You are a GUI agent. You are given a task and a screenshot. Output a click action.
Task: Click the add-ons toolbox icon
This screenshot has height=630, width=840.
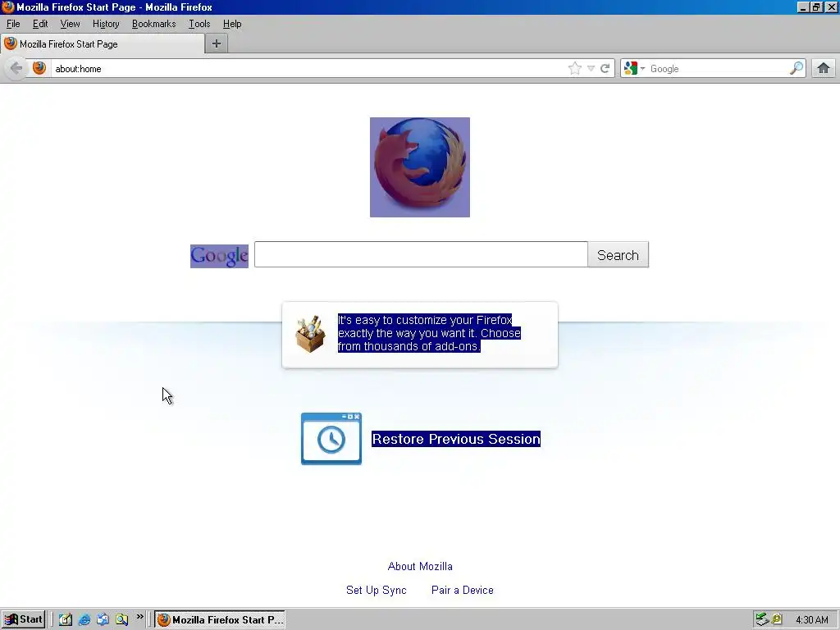pyautogui.click(x=310, y=335)
